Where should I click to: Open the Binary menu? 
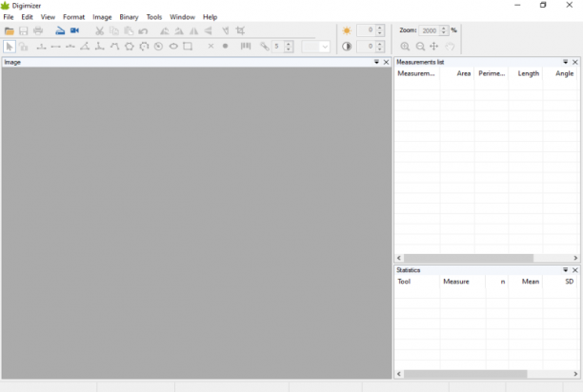[x=129, y=17]
